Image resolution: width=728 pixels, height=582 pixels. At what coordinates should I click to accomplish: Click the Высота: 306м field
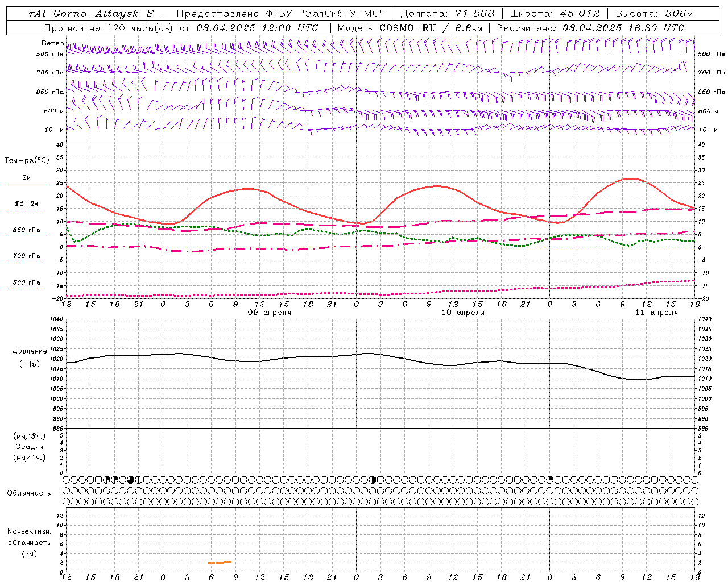[x=654, y=14]
